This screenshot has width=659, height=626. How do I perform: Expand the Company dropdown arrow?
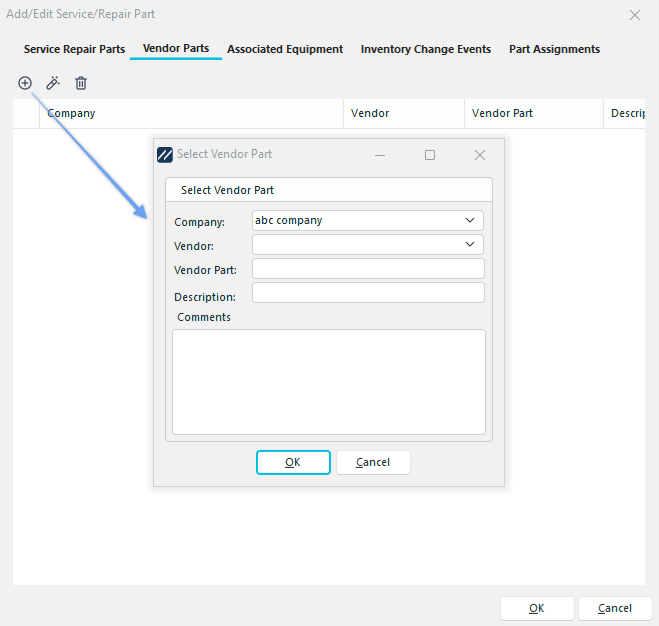470,220
